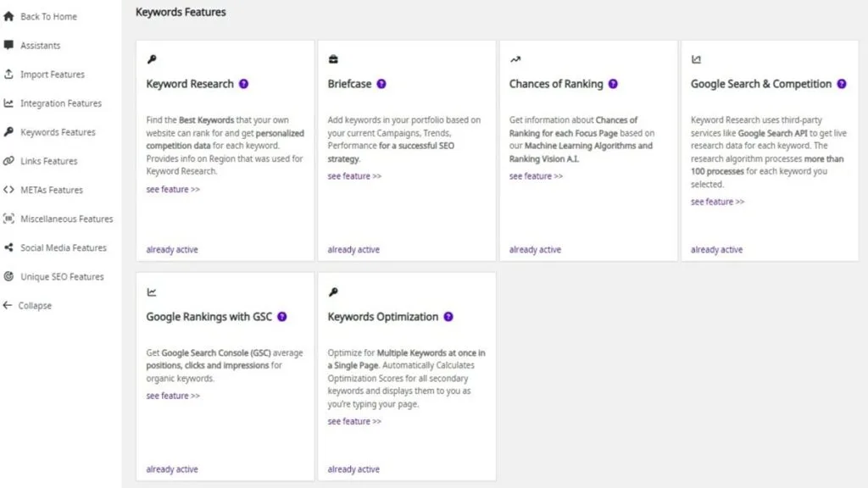
Task: Click the upload icon beside Import Features
Action: pos(8,74)
